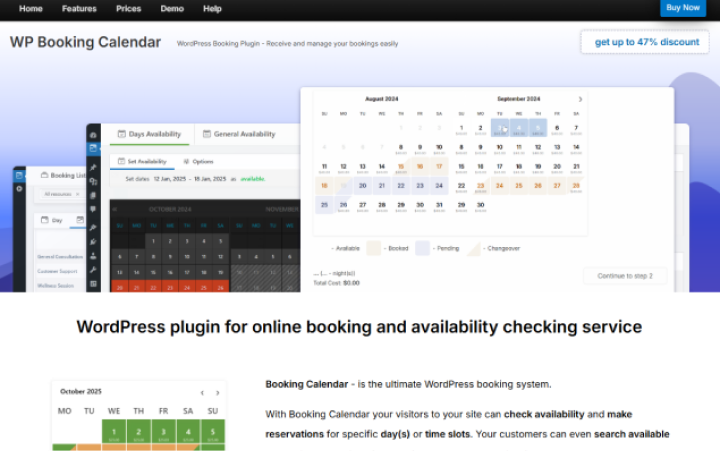Click the WP Booking Calendar site title
The height and width of the screenshot is (451, 720).
(x=85, y=42)
